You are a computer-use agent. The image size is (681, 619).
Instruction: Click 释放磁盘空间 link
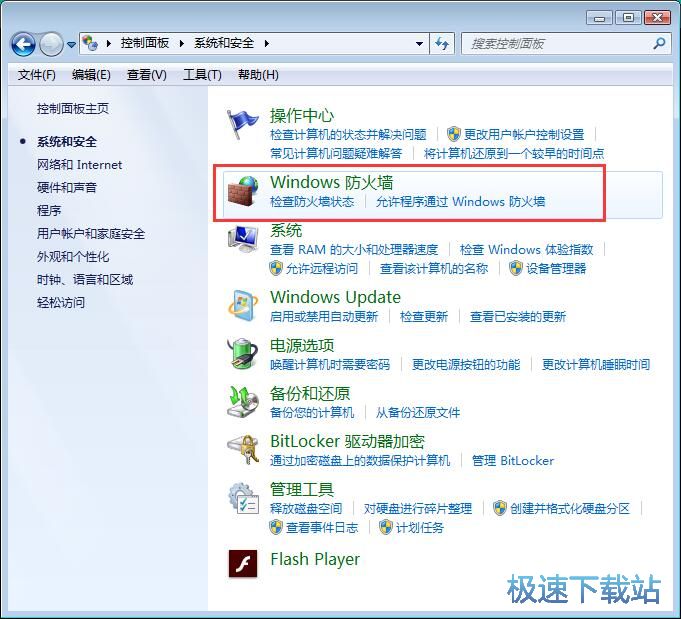306,508
